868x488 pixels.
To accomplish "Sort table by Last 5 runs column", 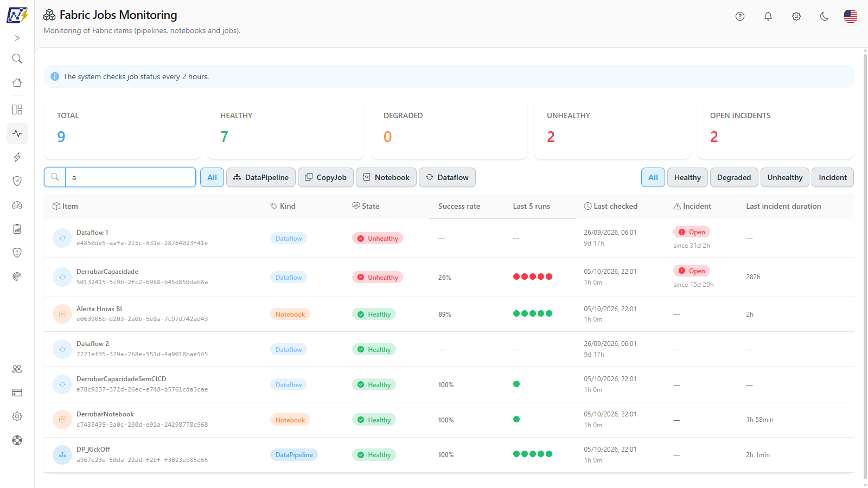I will (532, 206).
